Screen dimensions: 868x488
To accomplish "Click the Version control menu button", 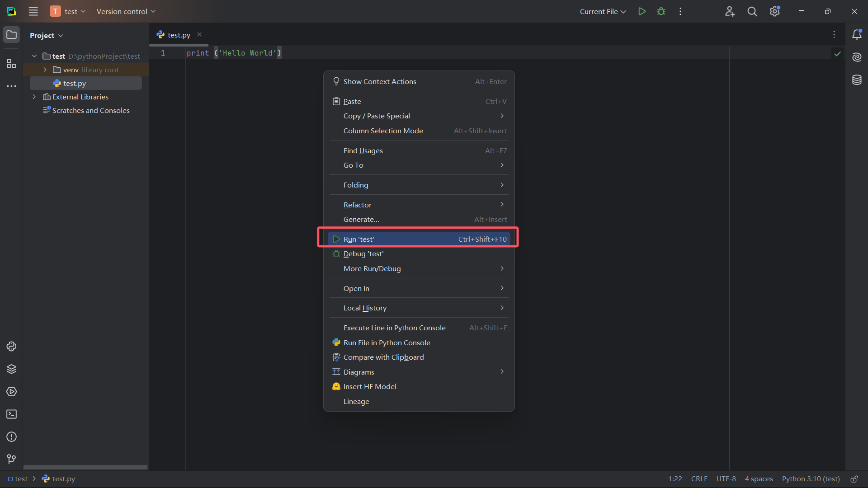I will click(126, 11).
